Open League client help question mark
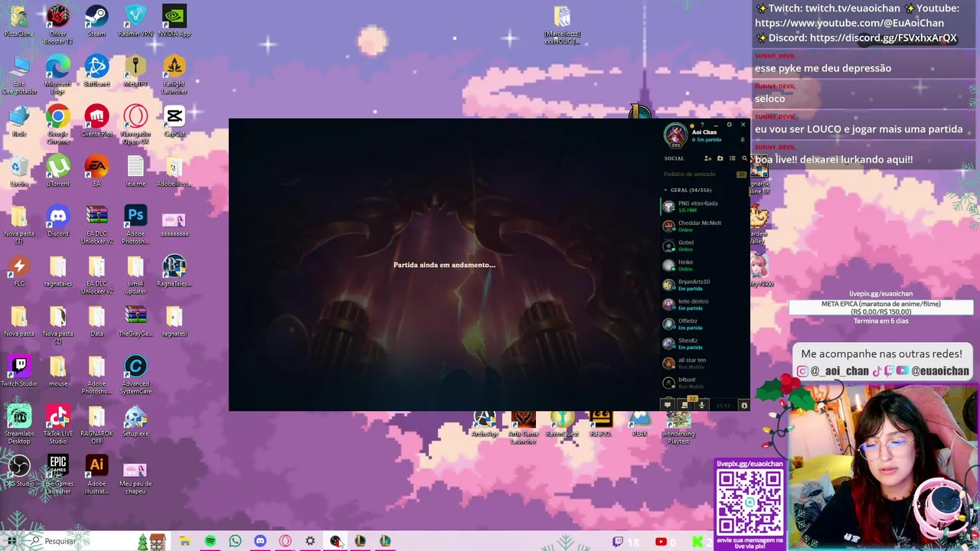This screenshot has height=551, width=980. [702, 125]
